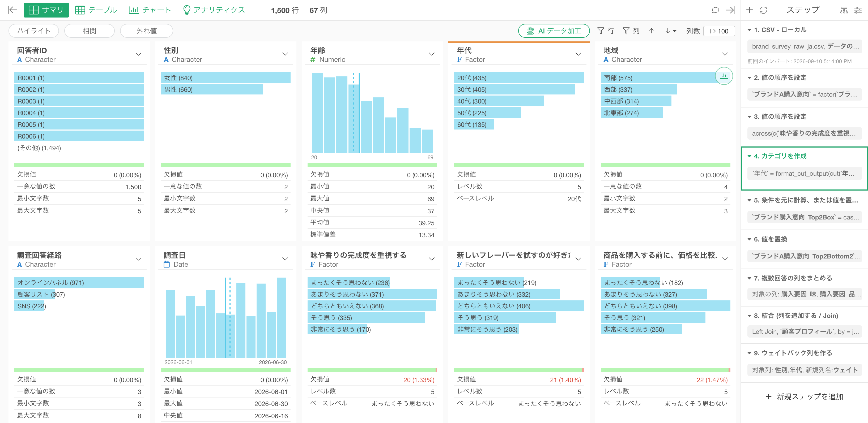Collapse step 9. ウェイトバック列を作る
The width and height of the screenshot is (868, 423).
pyautogui.click(x=749, y=353)
